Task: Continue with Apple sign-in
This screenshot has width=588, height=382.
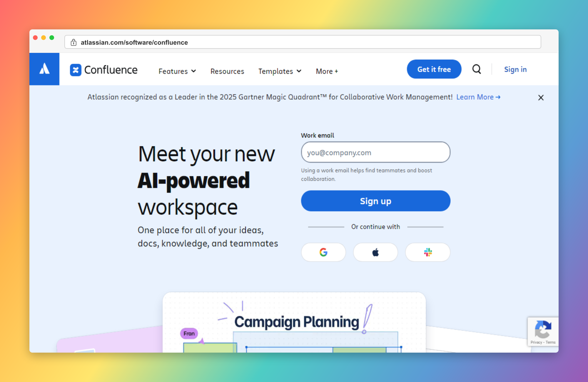Action: (x=375, y=252)
